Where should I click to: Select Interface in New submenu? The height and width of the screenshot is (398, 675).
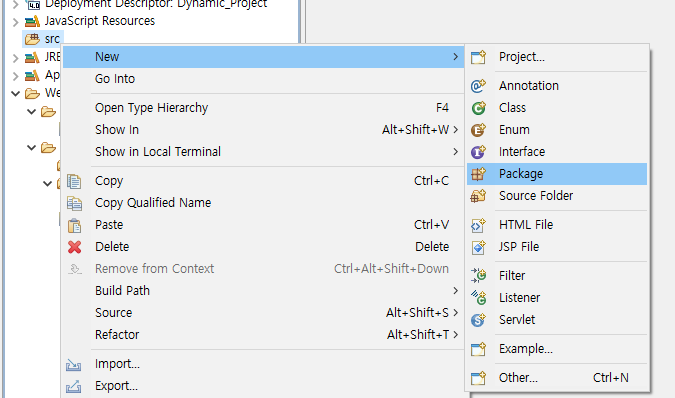click(x=557, y=151)
